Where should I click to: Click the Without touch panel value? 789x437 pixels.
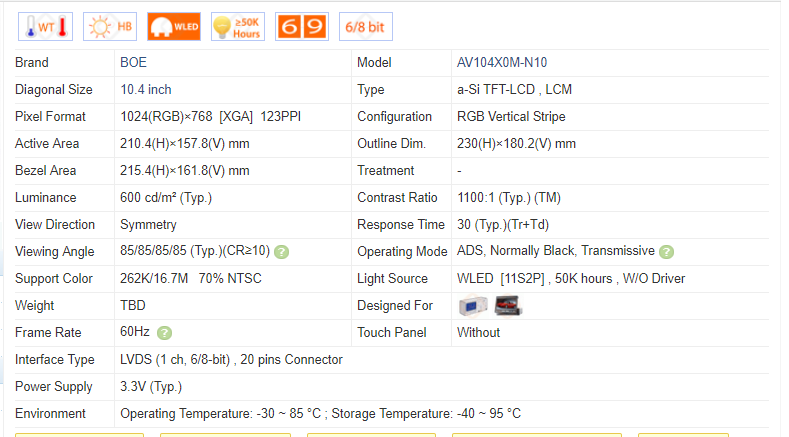click(x=479, y=333)
